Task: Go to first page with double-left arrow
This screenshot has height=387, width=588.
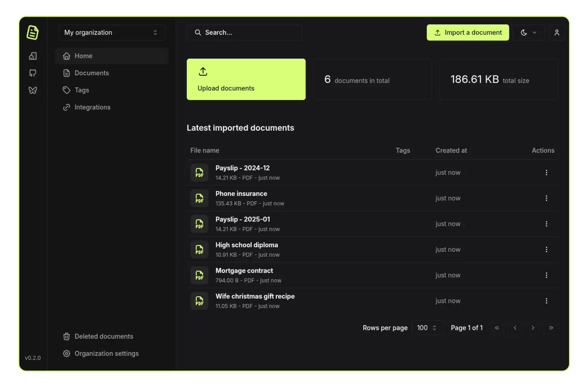Action: (497, 328)
